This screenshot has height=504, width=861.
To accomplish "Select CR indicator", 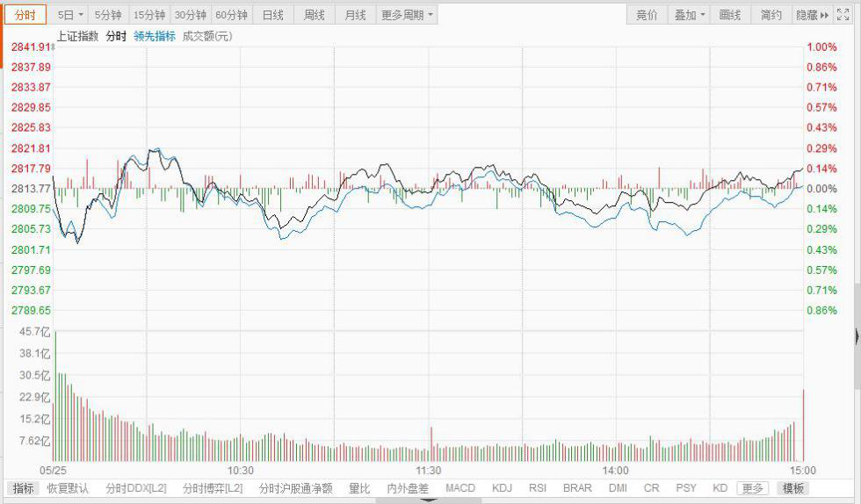I will 651,488.
